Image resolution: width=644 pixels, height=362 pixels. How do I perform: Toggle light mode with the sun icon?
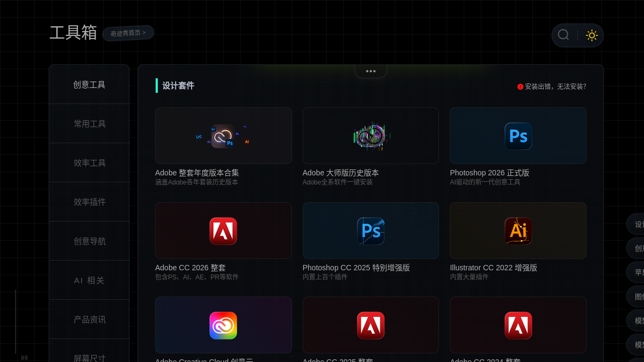tap(591, 35)
